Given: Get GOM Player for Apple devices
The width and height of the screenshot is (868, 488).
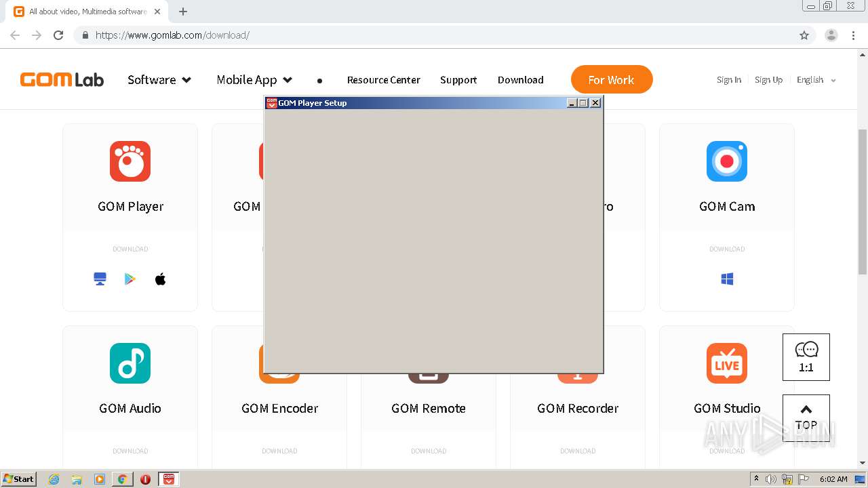Looking at the screenshot, I should pyautogui.click(x=161, y=279).
